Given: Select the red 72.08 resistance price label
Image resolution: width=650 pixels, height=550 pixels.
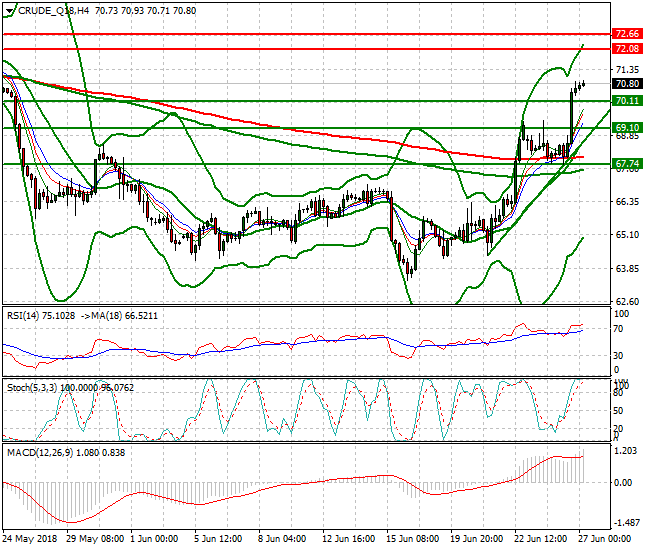Looking at the screenshot, I should pyautogui.click(x=627, y=48).
